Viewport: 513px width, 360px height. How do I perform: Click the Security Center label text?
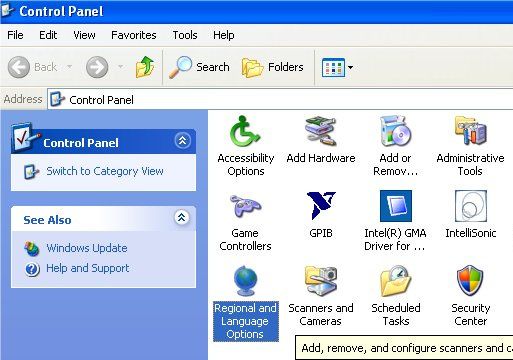(471, 314)
